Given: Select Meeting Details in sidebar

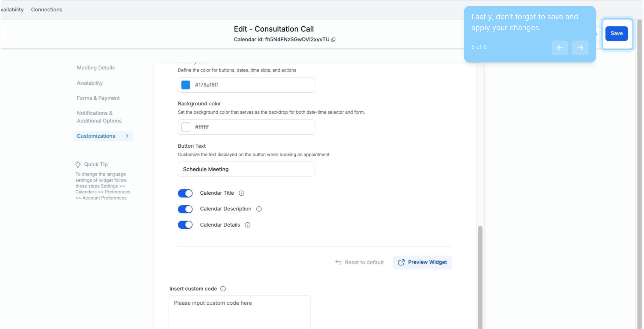Looking at the screenshot, I should (x=96, y=68).
